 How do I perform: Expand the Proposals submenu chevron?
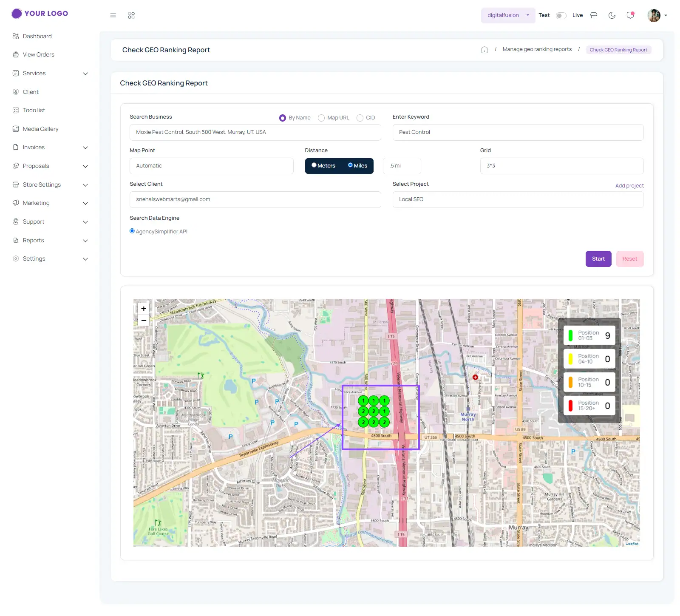pos(85,166)
